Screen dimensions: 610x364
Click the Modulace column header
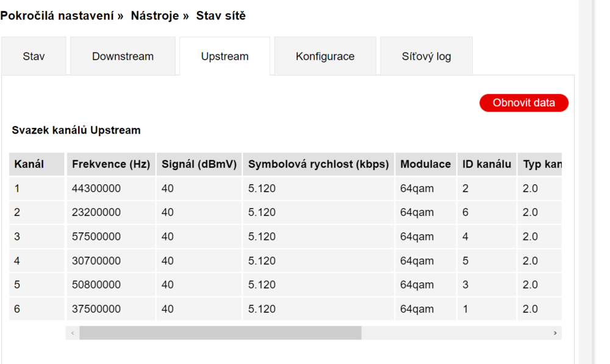[x=425, y=164]
